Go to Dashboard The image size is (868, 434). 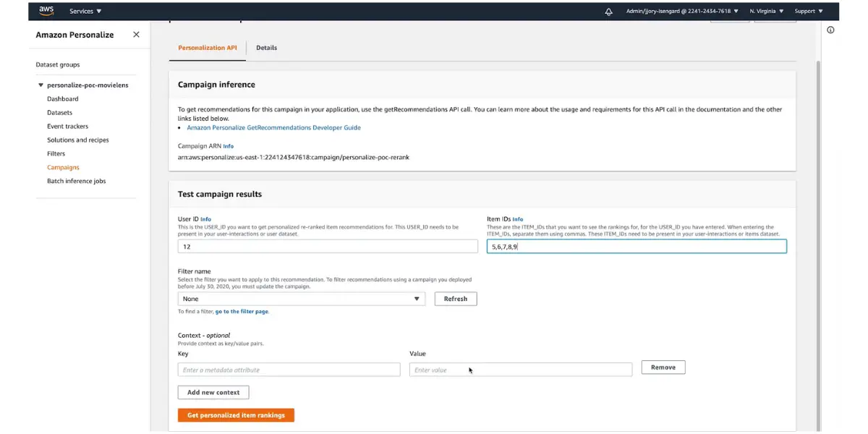click(63, 99)
